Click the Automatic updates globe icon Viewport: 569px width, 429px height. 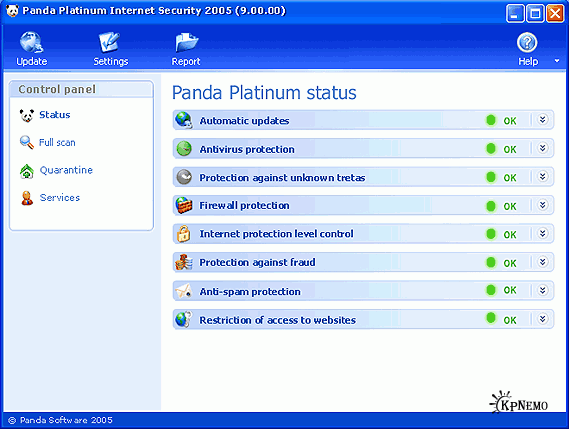pyautogui.click(x=184, y=120)
